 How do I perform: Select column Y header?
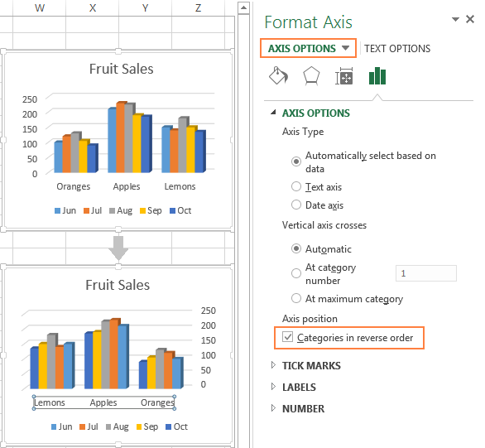tap(145, 7)
